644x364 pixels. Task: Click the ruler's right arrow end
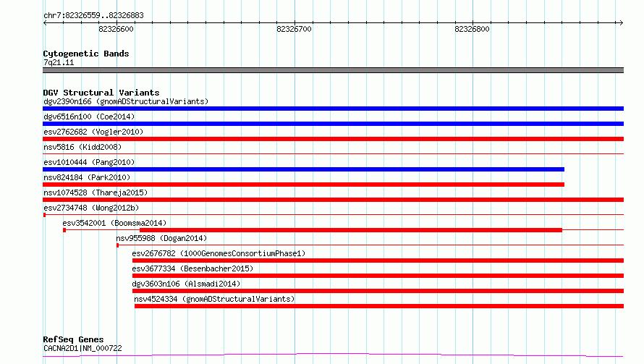621,23
